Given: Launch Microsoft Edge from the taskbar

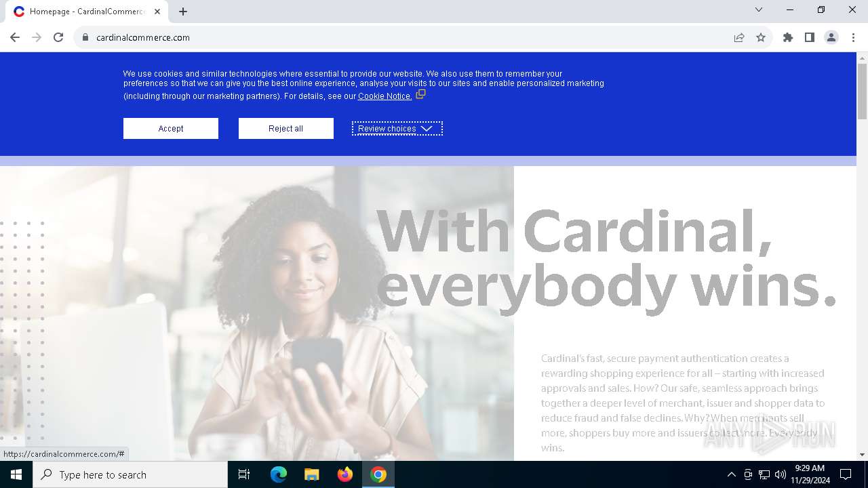Looking at the screenshot, I should (279, 474).
